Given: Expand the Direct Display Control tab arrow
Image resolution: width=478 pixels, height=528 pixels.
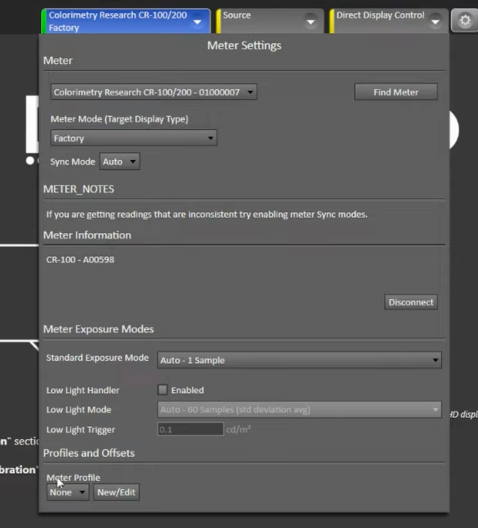Looking at the screenshot, I should (x=435, y=22).
